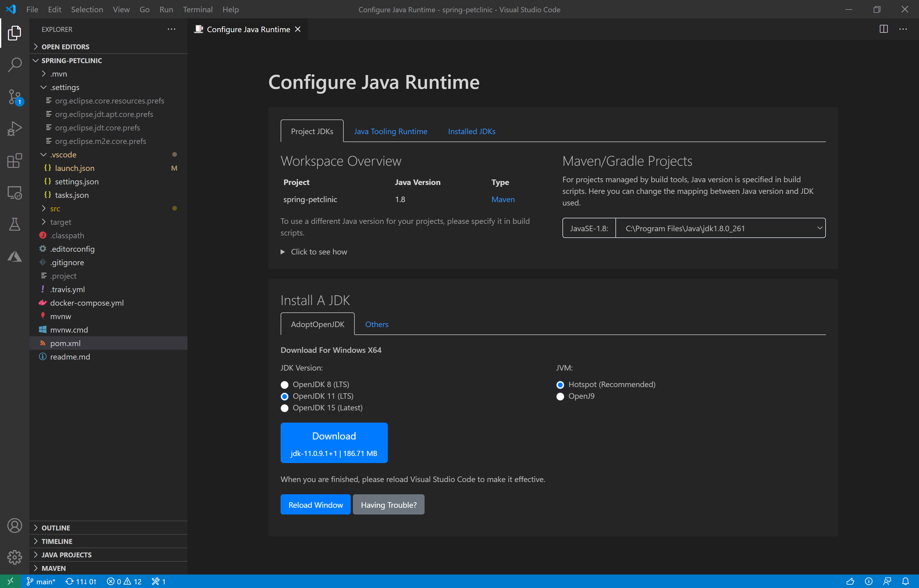Click the Reload Window button

[x=316, y=505]
